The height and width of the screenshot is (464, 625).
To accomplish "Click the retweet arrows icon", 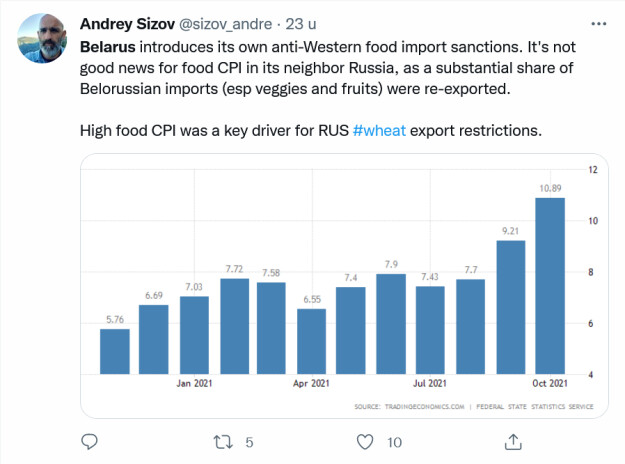I will (224, 441).
